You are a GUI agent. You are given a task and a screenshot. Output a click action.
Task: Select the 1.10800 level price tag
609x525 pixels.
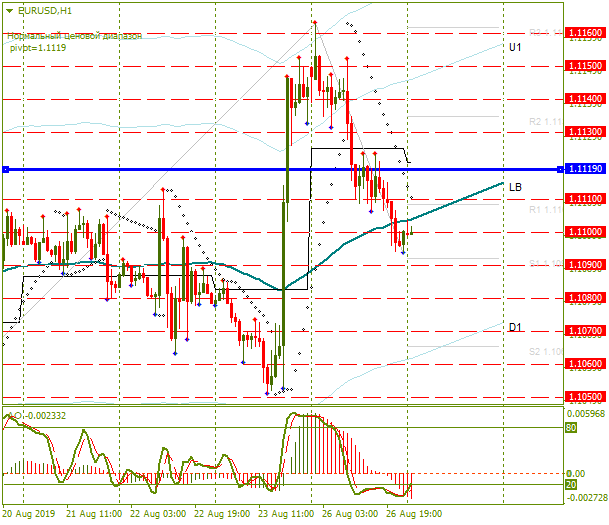pos(585,298)
